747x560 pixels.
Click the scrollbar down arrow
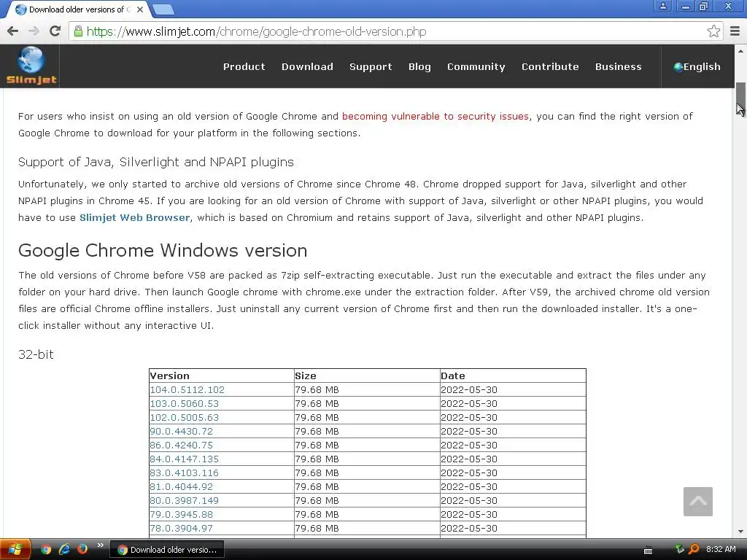click(740, 532)
